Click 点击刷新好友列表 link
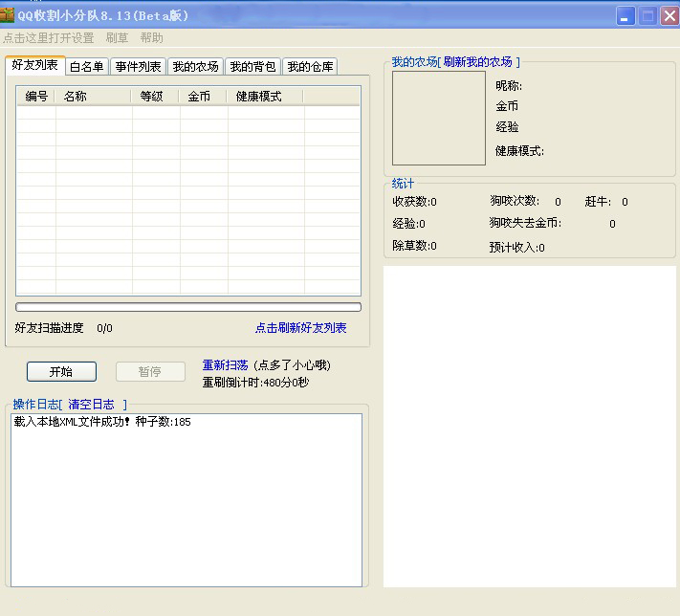680x616 pixels. click(x=301, y=328)
